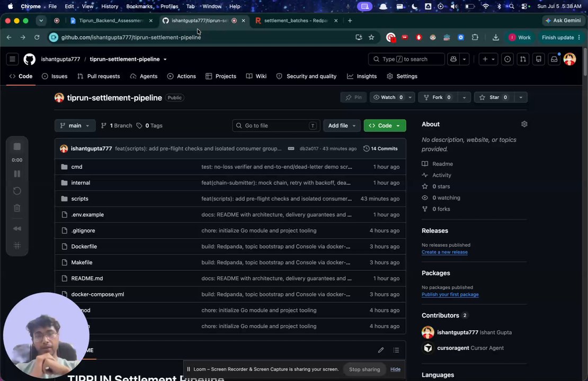
Task: Open the repositories icon in GitHub header
Action: (x=539, y=59)
